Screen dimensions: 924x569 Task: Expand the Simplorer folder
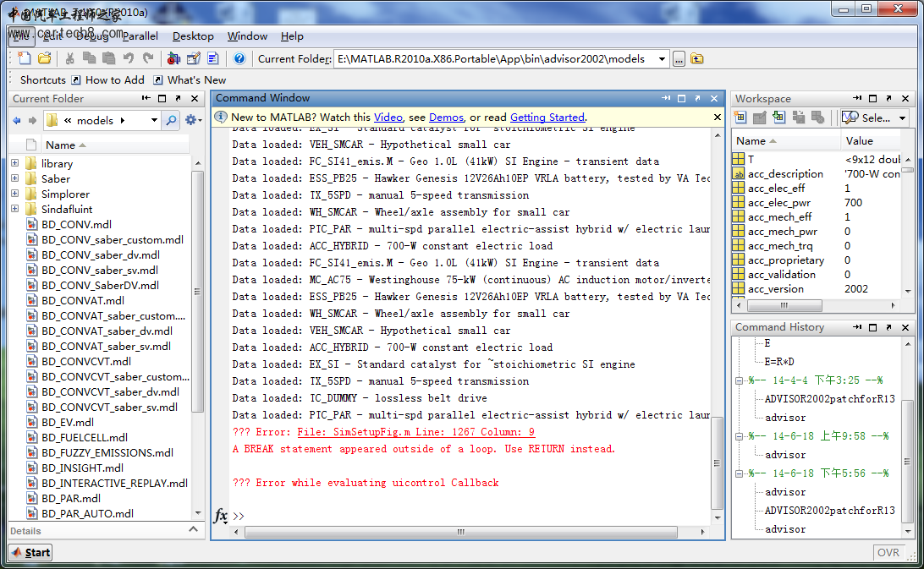[14, 194]
